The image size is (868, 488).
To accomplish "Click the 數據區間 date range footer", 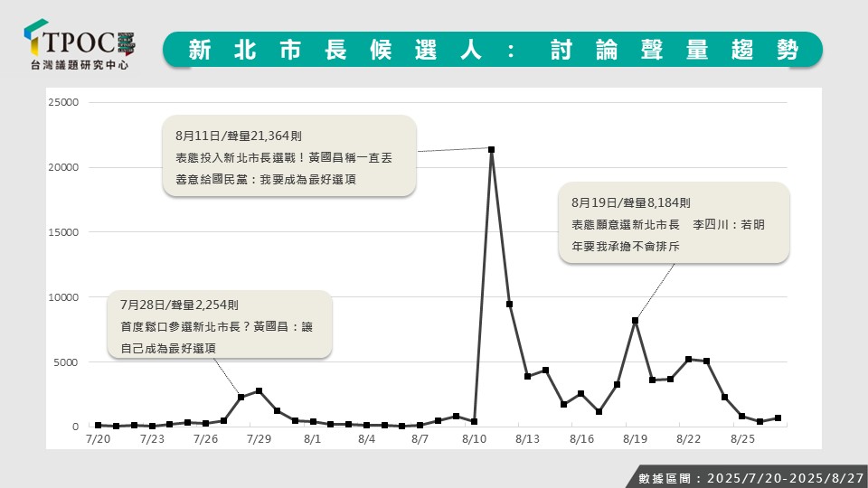I will pos(746,476).
